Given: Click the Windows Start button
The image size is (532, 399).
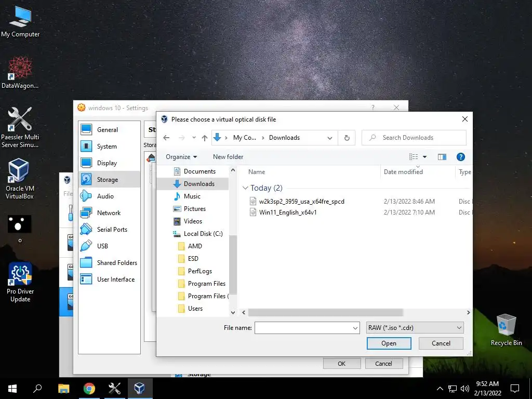Looking at the screenshot, I should point(12,388).
